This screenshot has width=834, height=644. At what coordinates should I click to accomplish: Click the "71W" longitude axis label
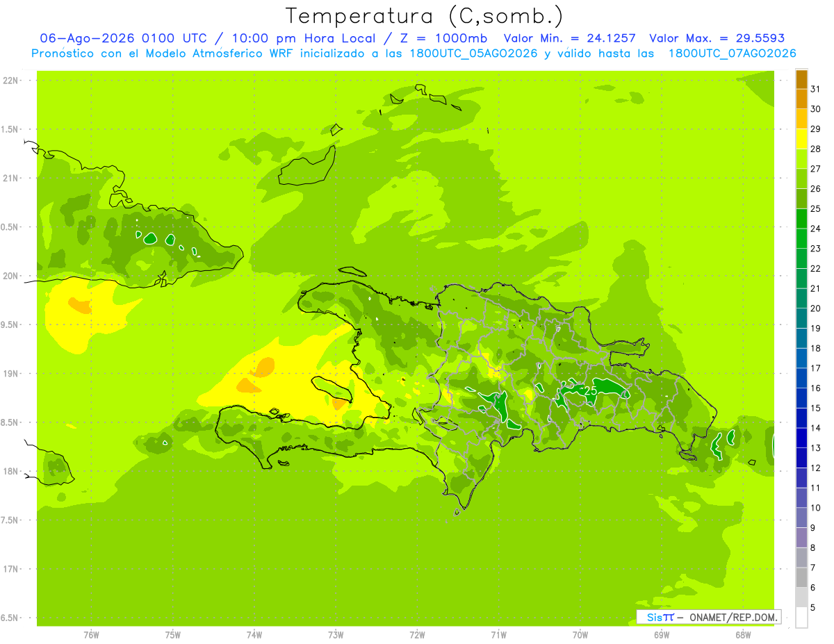tap(498, 635)
